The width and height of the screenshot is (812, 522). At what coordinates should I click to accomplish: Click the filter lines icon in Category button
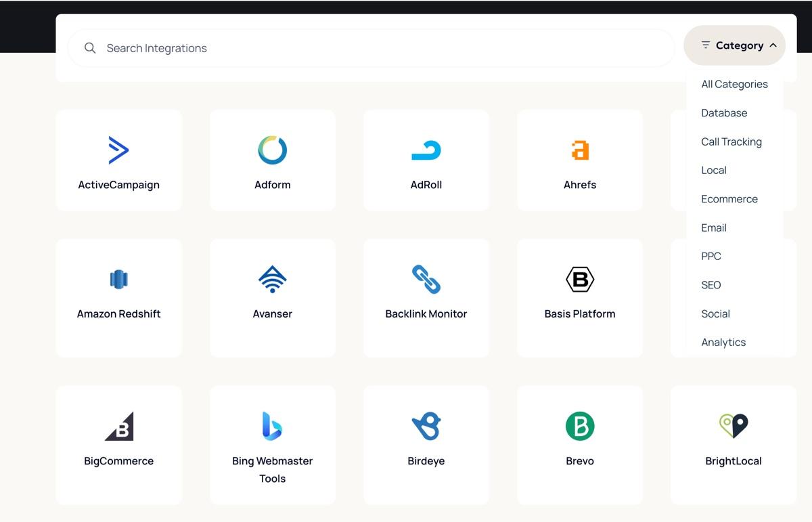pos(706,45)
